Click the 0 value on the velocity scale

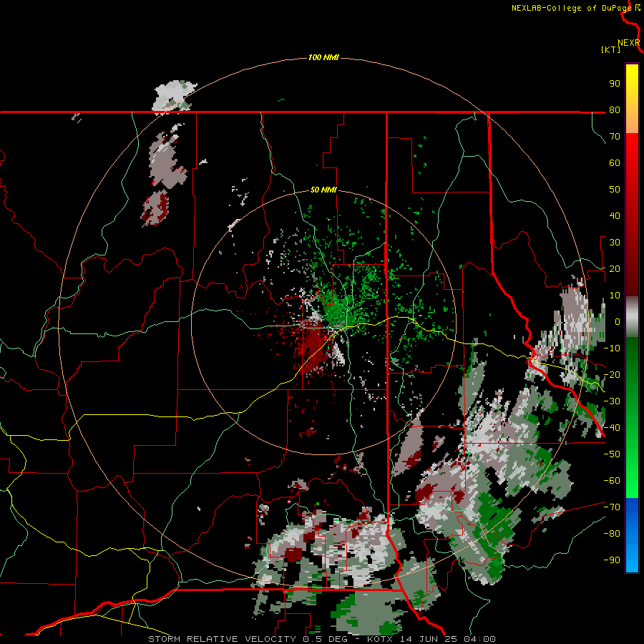point(618,321)
